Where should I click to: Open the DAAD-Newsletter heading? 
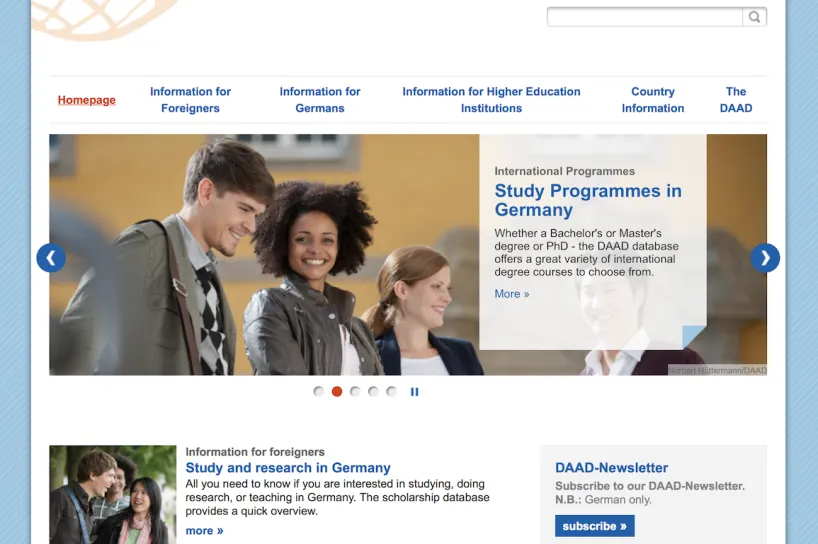tap(611, 468)
